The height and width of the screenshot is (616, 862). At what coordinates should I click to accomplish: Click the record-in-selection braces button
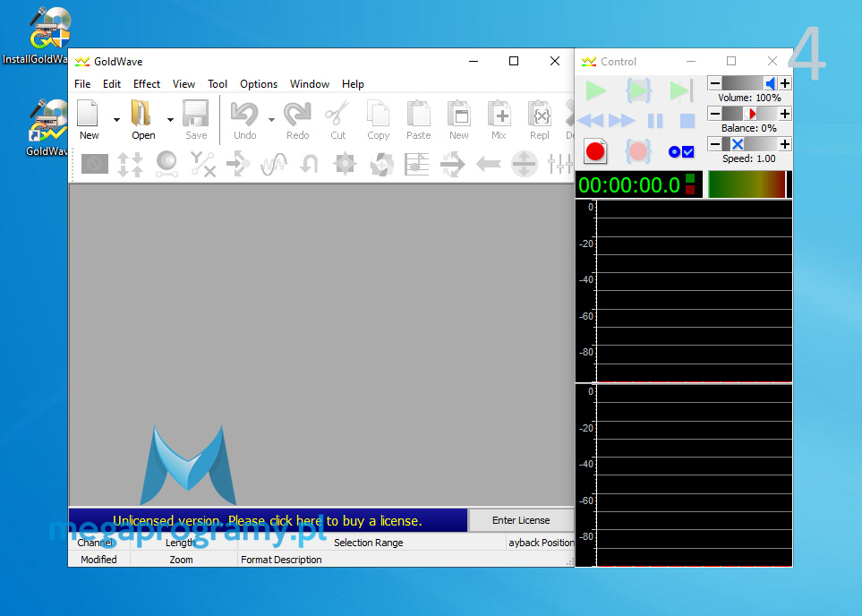pyautogui.click(x=637, y=151)
